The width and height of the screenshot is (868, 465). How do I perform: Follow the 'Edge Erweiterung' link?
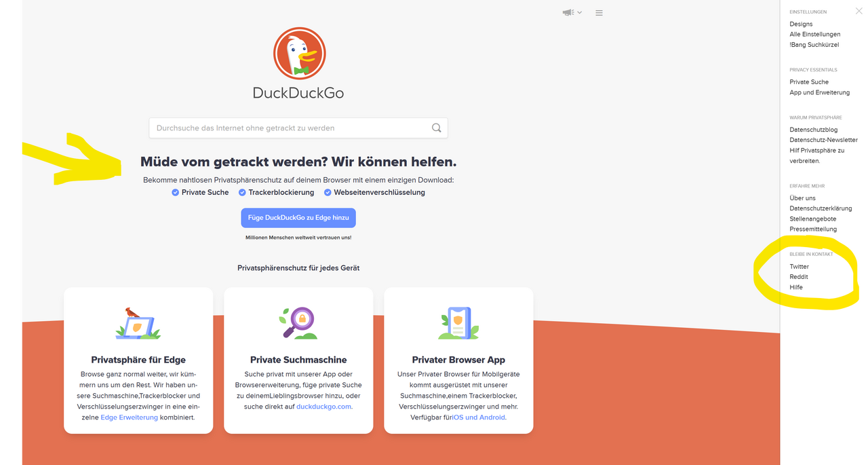129,417
